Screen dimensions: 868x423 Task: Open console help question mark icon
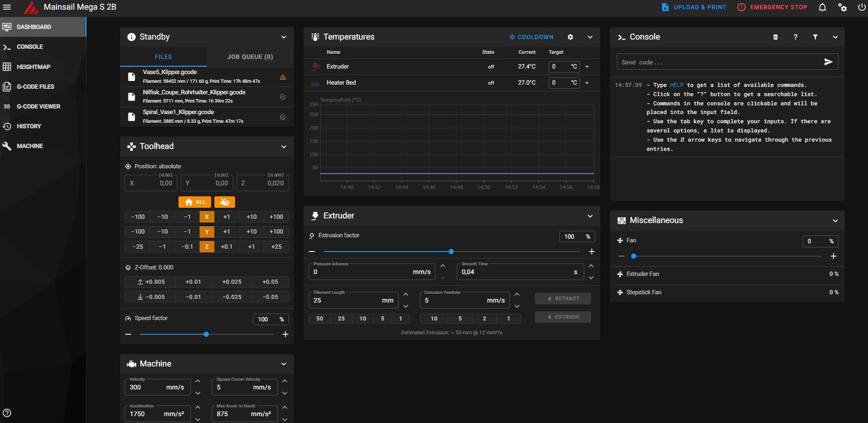[795, 37]
